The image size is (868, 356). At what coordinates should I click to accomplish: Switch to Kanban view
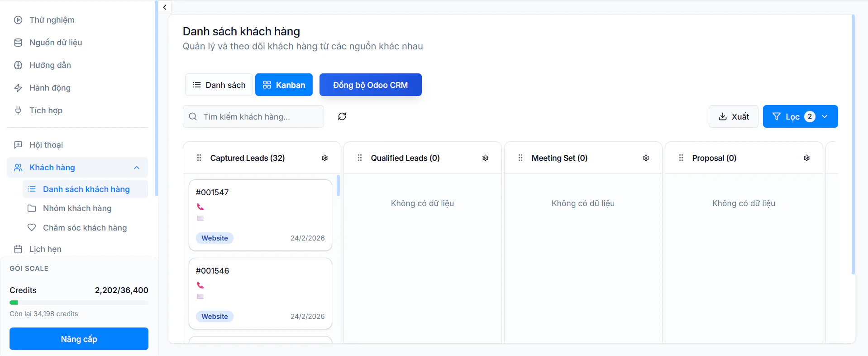284,85
